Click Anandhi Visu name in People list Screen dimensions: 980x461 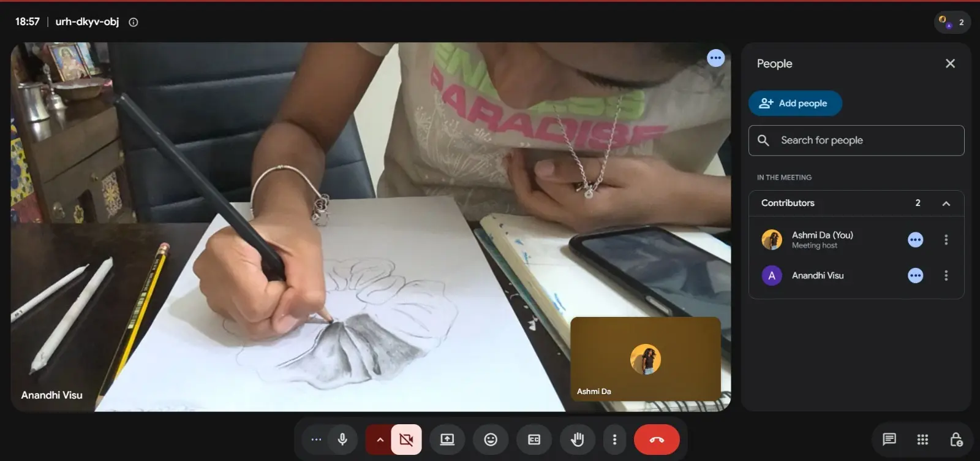[x=818, y=276]
